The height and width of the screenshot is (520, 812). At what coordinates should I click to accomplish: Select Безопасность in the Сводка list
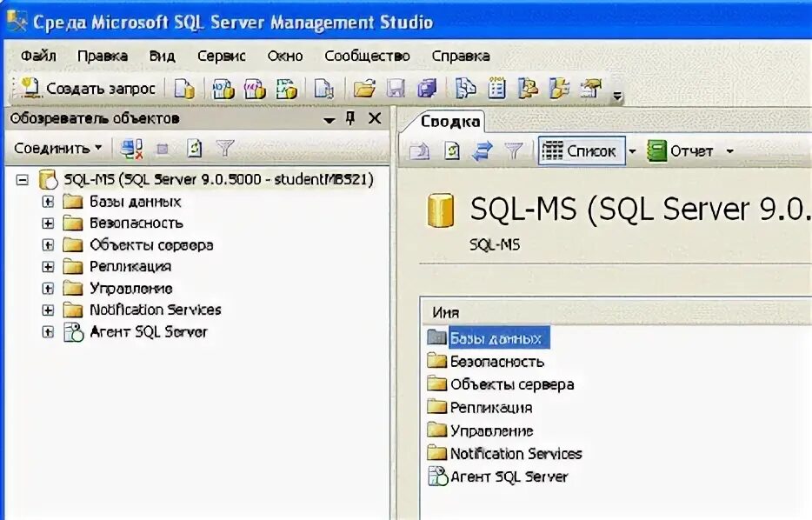point(497,361)
